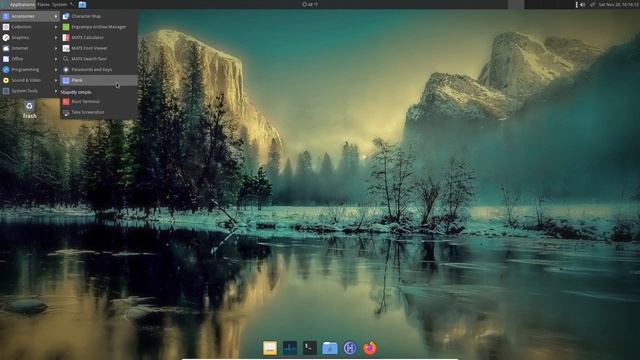
Task: Expand the Collection submenu arrow
Action: 56,27
